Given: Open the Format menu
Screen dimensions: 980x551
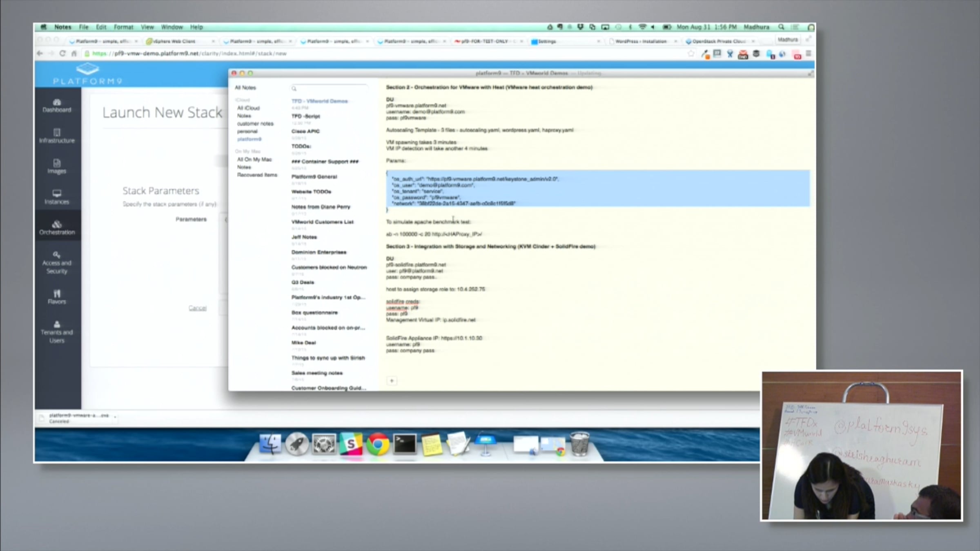Looking at the screenshot, I should [x=123, y=27].
